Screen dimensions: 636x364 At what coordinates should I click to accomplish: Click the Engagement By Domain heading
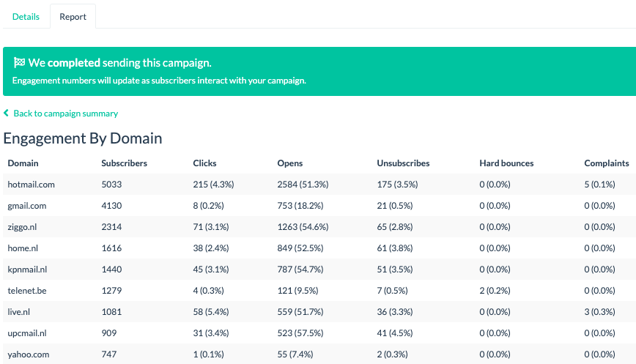tap(83, 138)
